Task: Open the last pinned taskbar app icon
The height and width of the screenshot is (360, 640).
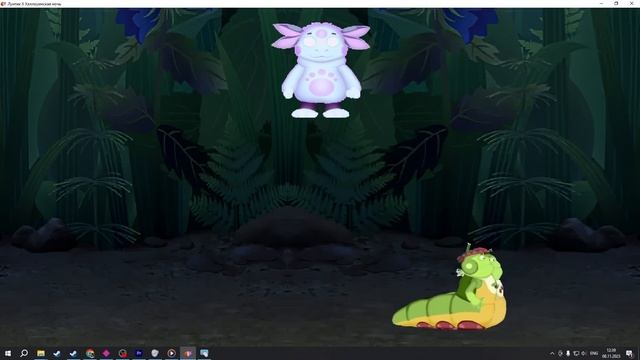Action: click(204, 353)
